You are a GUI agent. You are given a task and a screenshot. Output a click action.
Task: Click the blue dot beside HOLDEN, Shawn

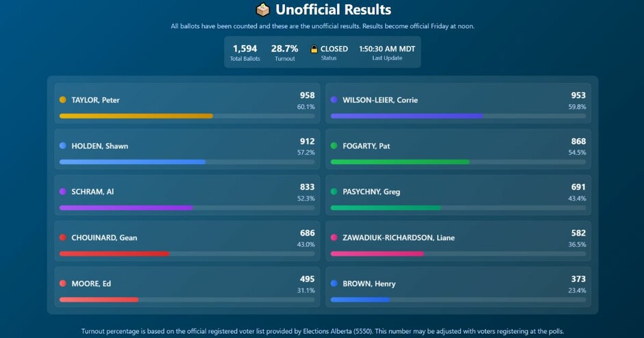(x=63, y=146)
